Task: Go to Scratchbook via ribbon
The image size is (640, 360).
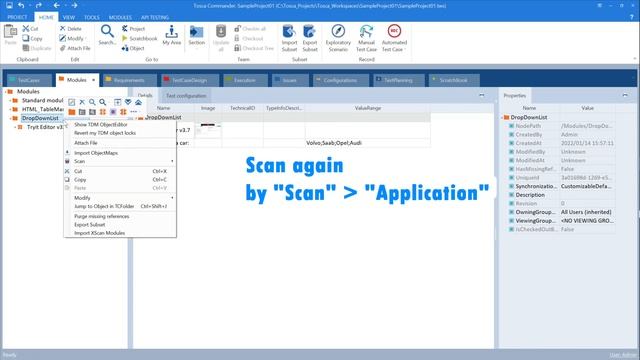Action: point(139,38)
